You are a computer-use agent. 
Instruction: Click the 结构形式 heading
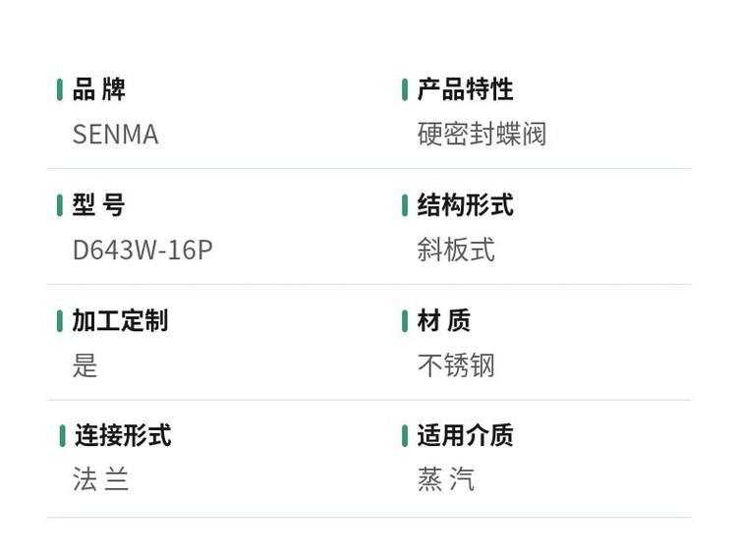click(465, 206)
